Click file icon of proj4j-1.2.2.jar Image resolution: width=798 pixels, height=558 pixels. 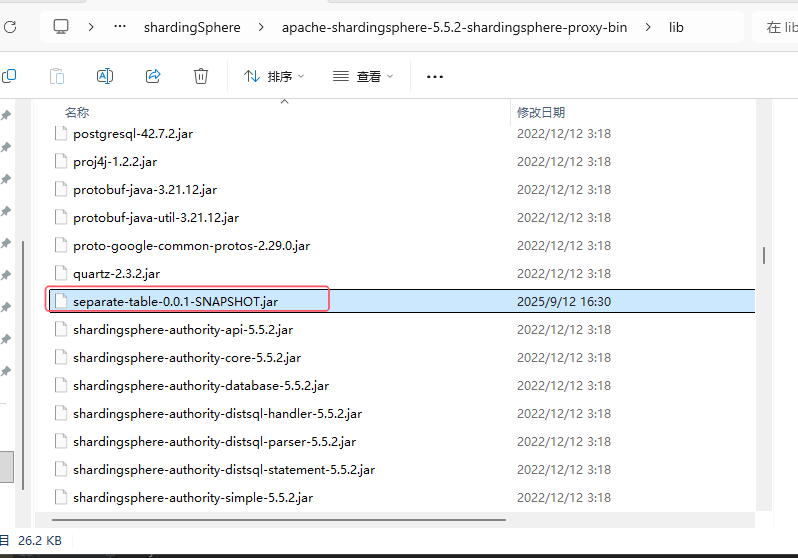coord(61,161)
